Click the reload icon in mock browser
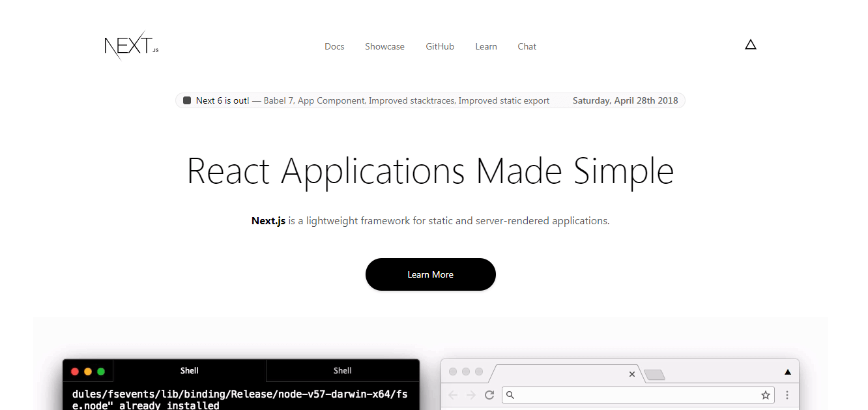 [489, 395]
